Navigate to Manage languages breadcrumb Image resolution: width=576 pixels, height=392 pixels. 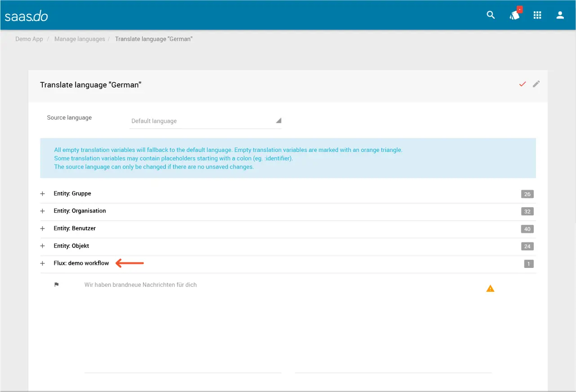(80, 39)
